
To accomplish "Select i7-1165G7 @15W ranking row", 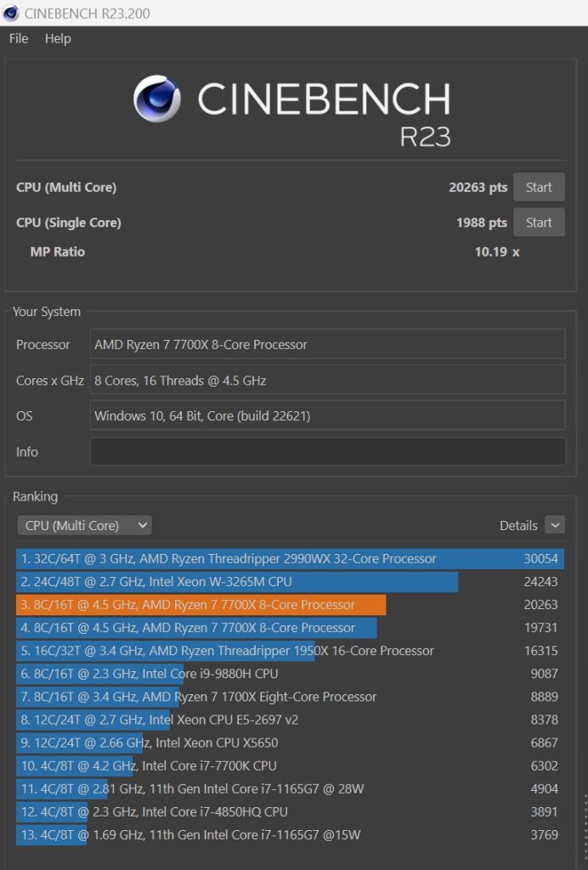I will (x=290, y=835).
